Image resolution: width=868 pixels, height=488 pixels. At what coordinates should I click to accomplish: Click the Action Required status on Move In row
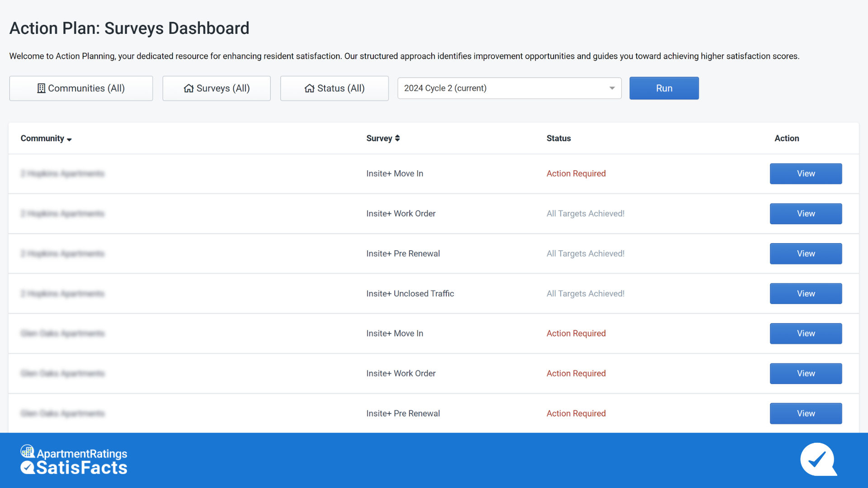click(x=576, y=174)
